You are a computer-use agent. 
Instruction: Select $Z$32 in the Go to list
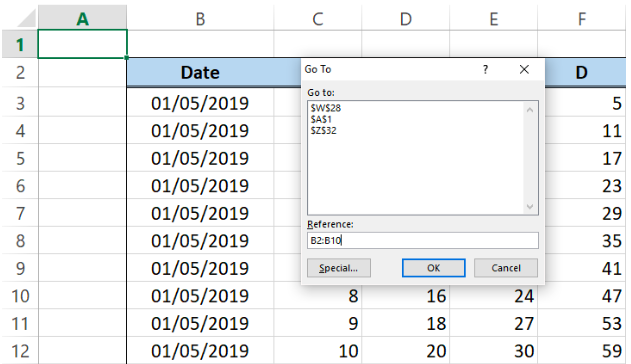tap(323, 130)
